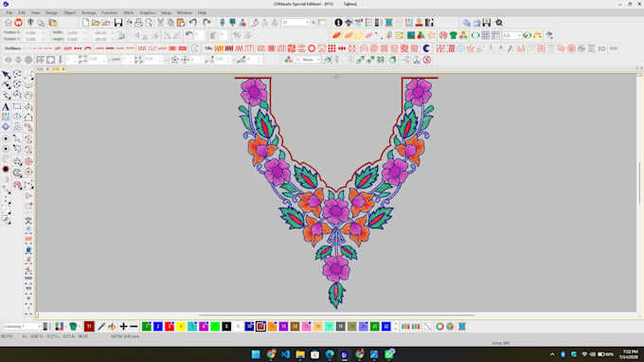644x362 pixels.
Task: Click the Paste clipboard icon
Action: (181, 23)
